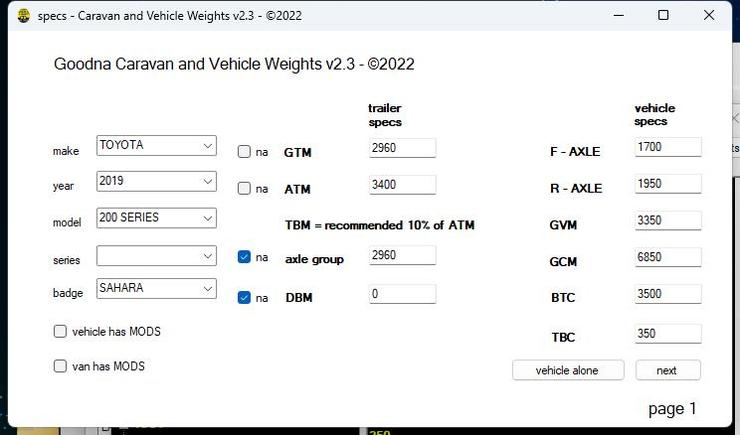Focus the GVM vehicle specs field

pyautogui.click(x=667, y=220)
